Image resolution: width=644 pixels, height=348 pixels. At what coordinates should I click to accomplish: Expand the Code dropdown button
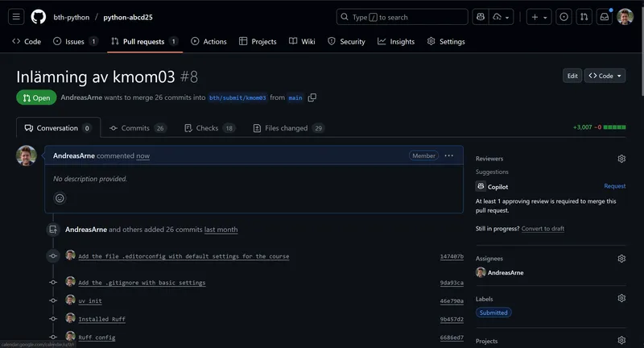point(605,76)
